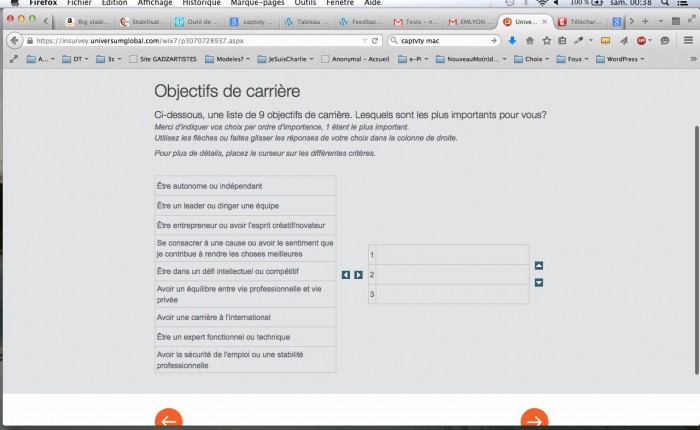Click the padlock site identity icon
Screen dimensions: 700x430
(x=30, y=41)
